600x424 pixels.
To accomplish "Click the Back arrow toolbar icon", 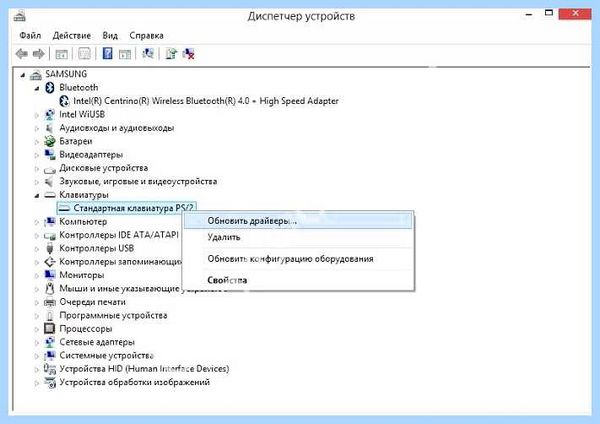I will point(22,54).
